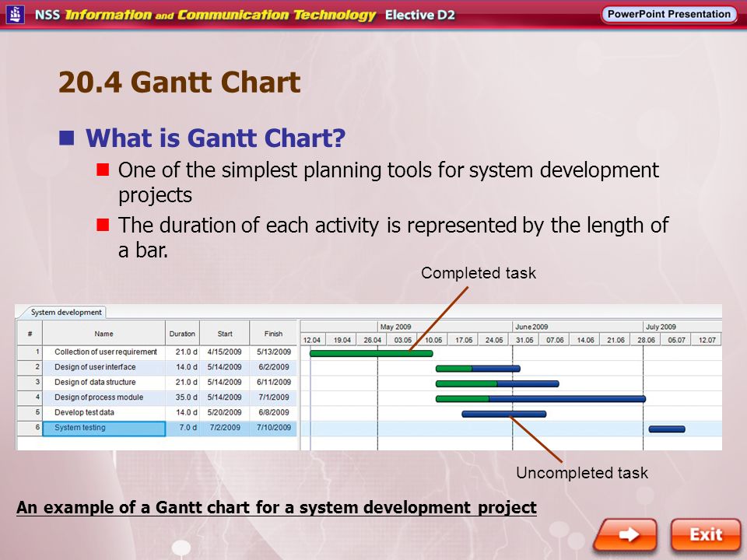Screen dimensions: 747x560
Task: Select the System development tab
Action: 65,313
